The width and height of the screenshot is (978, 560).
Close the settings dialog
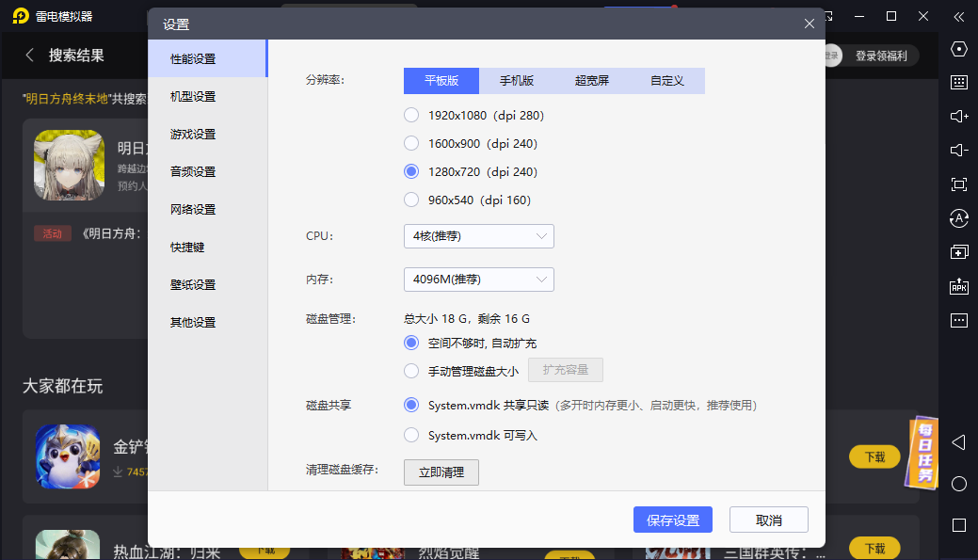tap(809, 24)
